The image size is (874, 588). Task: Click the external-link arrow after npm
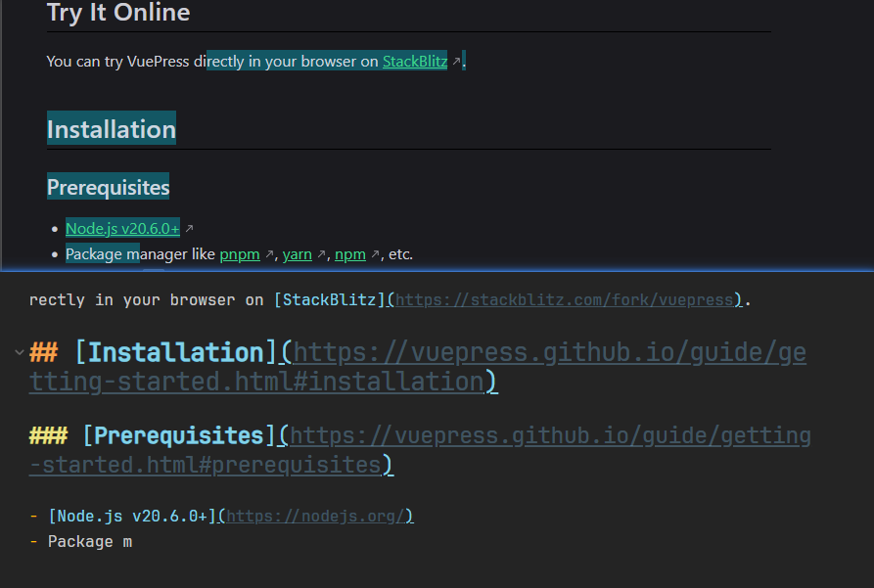tap(375, 254)
